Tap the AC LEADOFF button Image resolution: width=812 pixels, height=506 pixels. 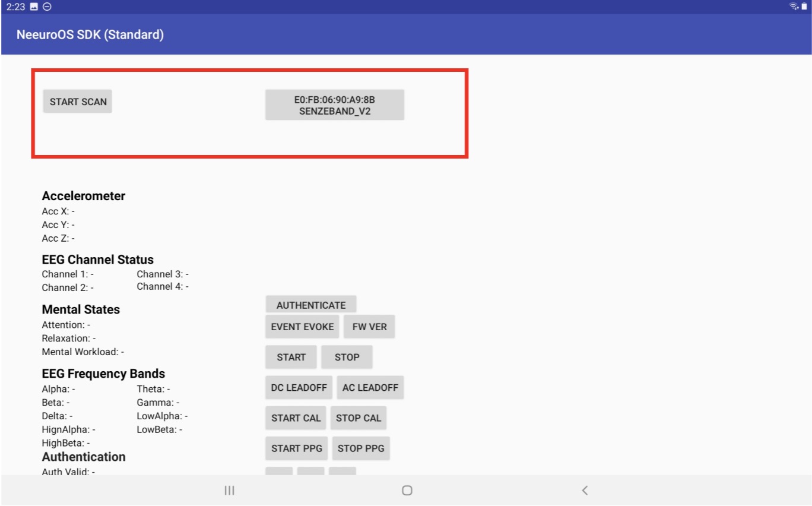point(370,387)
